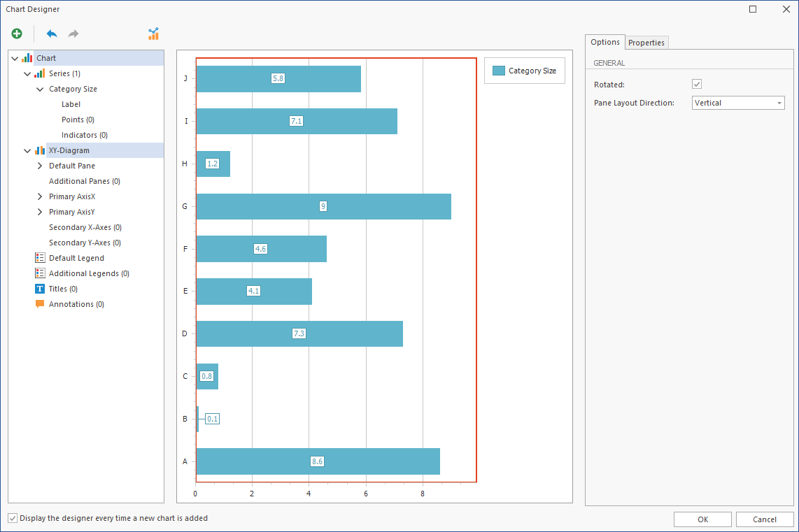The height and width of the screenshot is (532, 799).
Task: Select the Additional Legends icon
Action: tap(40, 273)
